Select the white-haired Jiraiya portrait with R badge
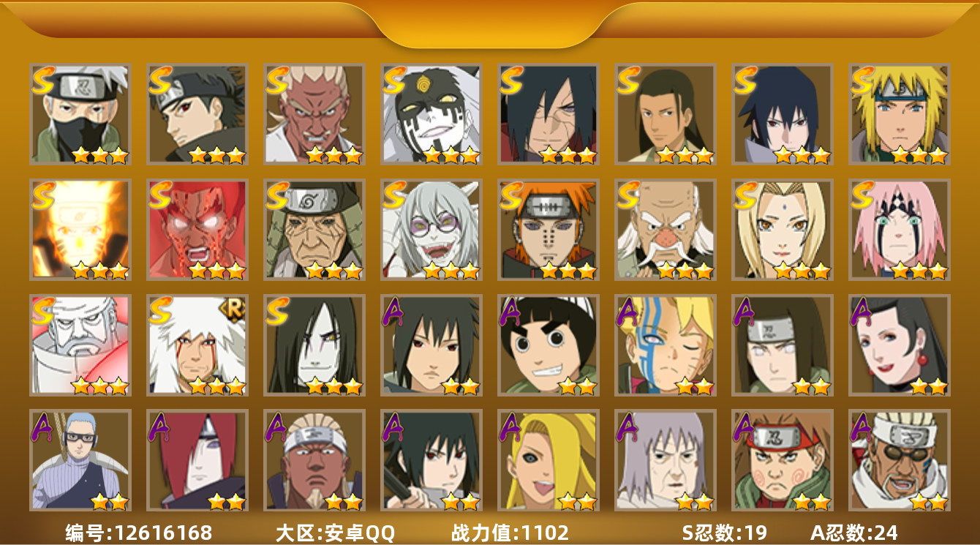980x545 pixels. click(197, 345)
